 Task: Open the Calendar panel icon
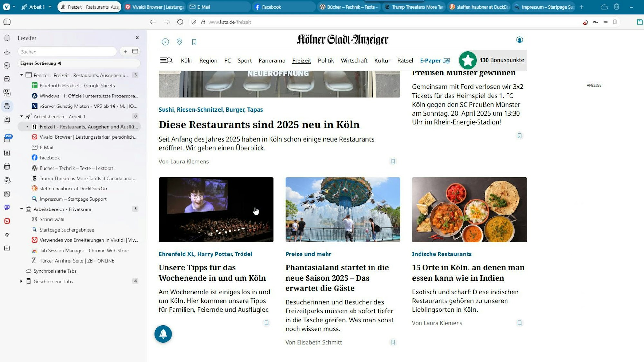click(7, 167)
